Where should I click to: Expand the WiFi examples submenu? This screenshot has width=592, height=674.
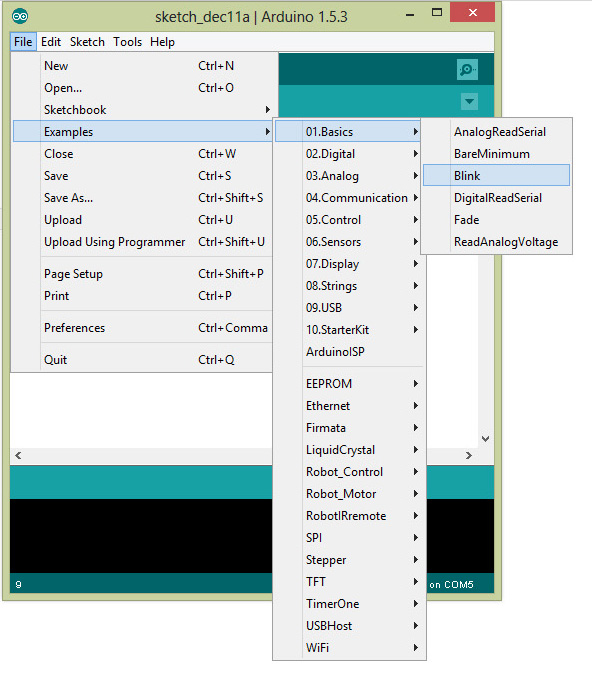349,647
